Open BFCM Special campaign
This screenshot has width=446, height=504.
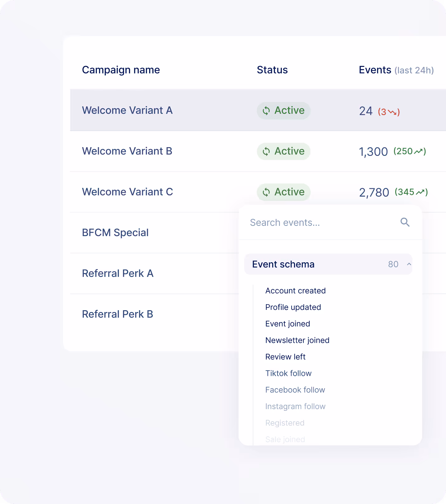click(115, 233)
